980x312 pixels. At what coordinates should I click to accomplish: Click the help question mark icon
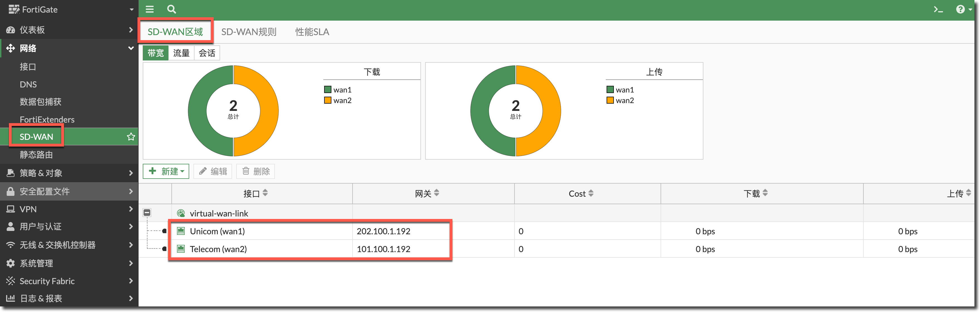(x=960, y=9)
